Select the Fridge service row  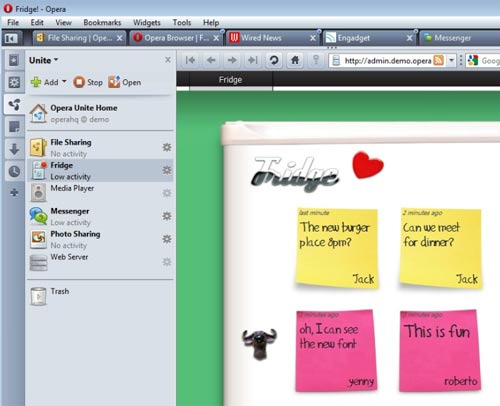[100, 170]
